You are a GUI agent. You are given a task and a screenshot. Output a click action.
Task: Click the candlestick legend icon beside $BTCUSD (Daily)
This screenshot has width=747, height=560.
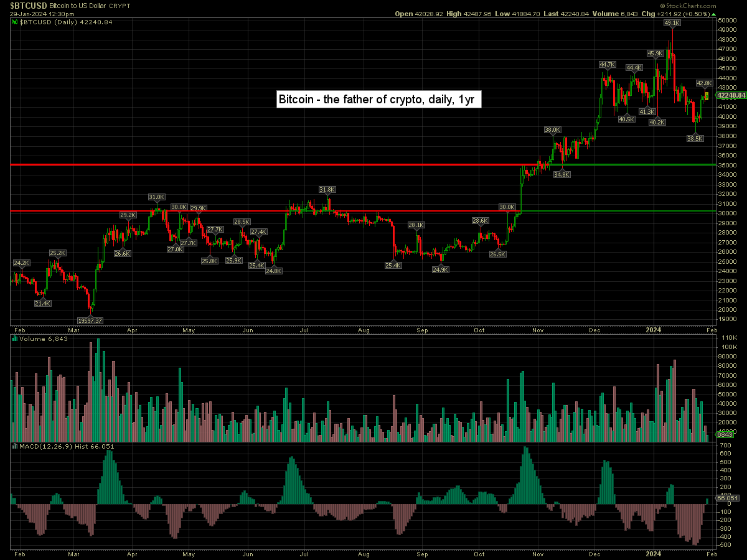click(x=16, y=22)
